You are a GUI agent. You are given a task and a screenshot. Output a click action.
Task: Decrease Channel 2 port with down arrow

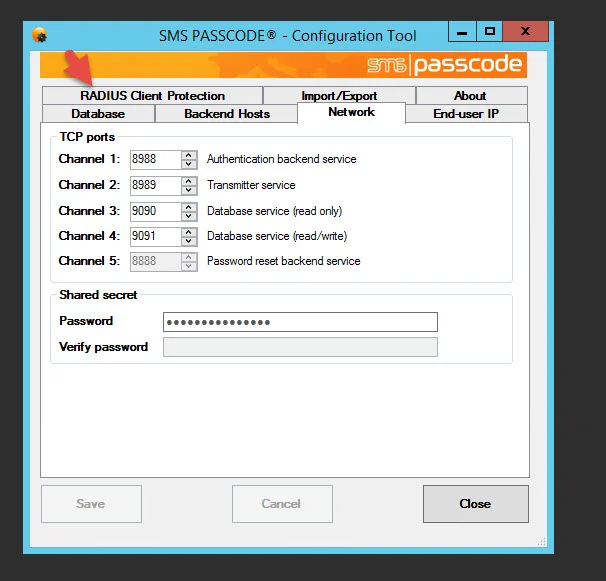pyautogui.click(x=189, y=190)
